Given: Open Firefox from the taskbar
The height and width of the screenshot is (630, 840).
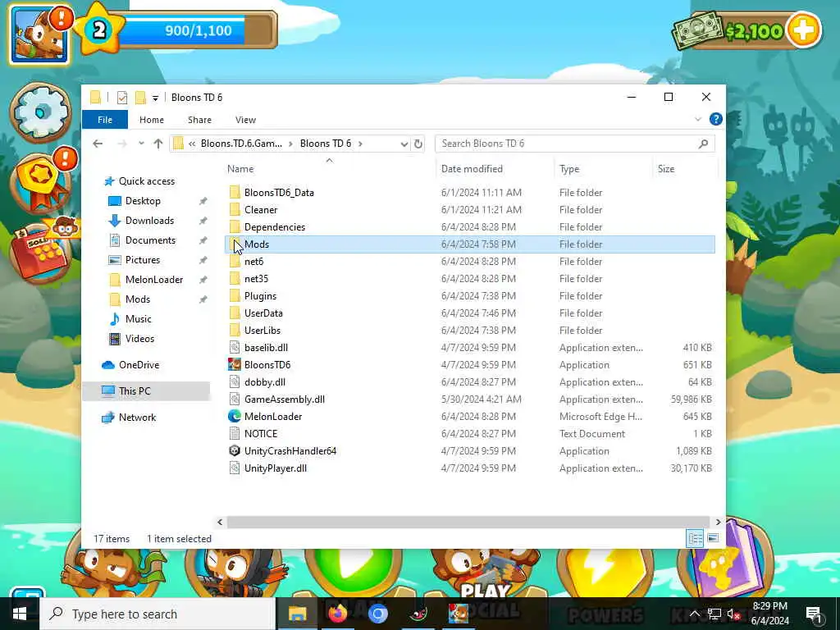Looking at the screenshot, I should click(x=337, y=614).
